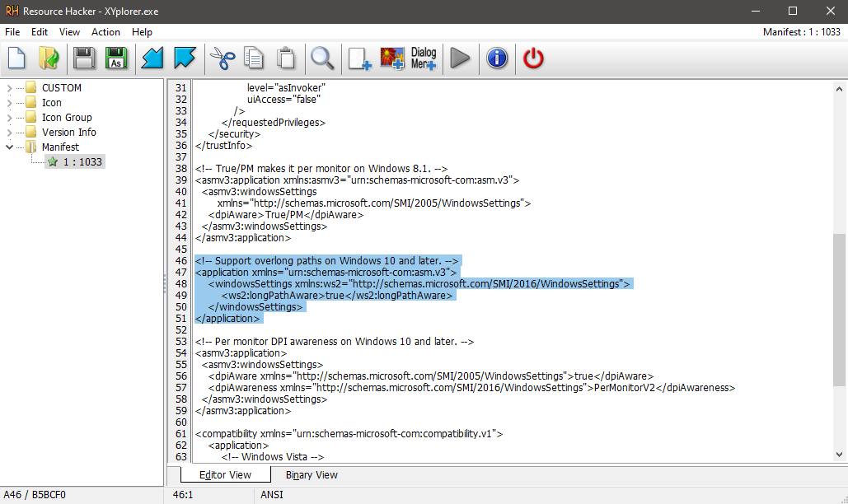Open a file with the folder icon
The height and width of the screenshot is (504, 848).
pos(49,58)
